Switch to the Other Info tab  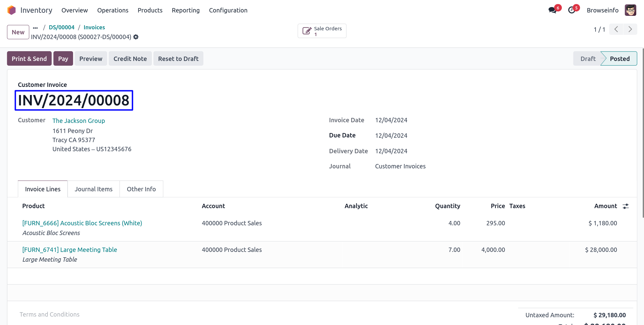[x=141, y=189]
